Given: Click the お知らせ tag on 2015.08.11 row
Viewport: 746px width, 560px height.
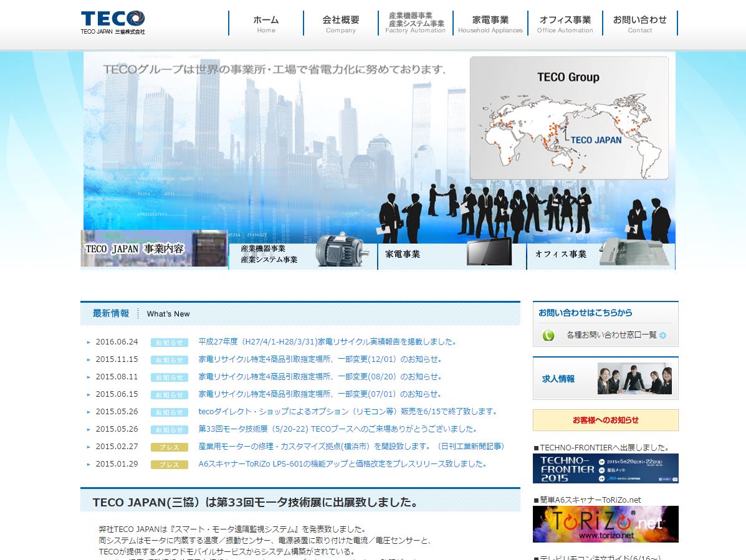Looking at the screenshot, I should point(170,377).
